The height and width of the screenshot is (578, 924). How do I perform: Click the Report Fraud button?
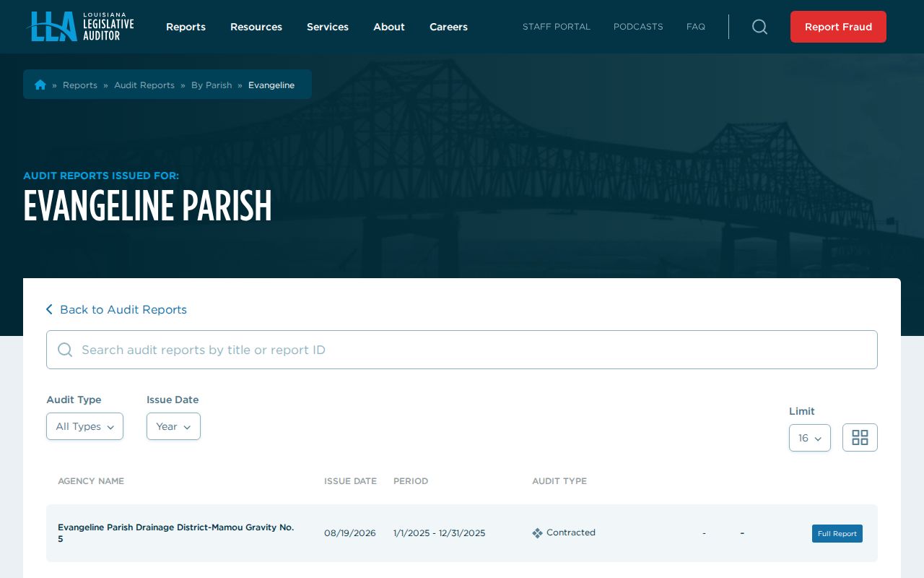(838, 27)
